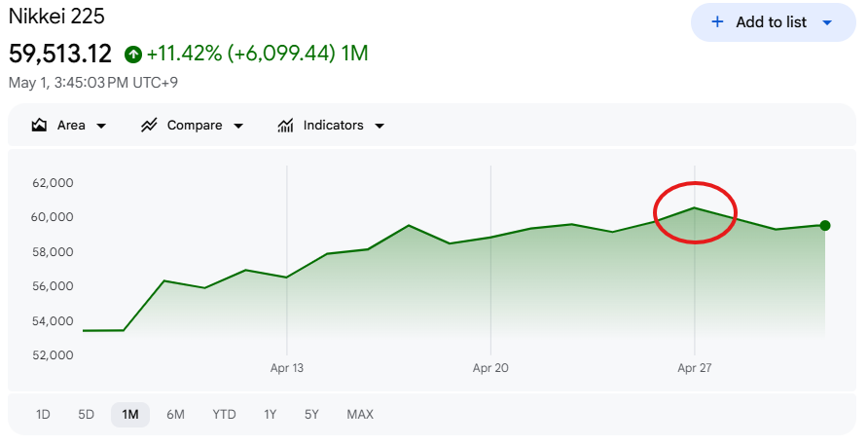Switch to the 1Y time range
This screenshot has height=445, width=868.
270,415
